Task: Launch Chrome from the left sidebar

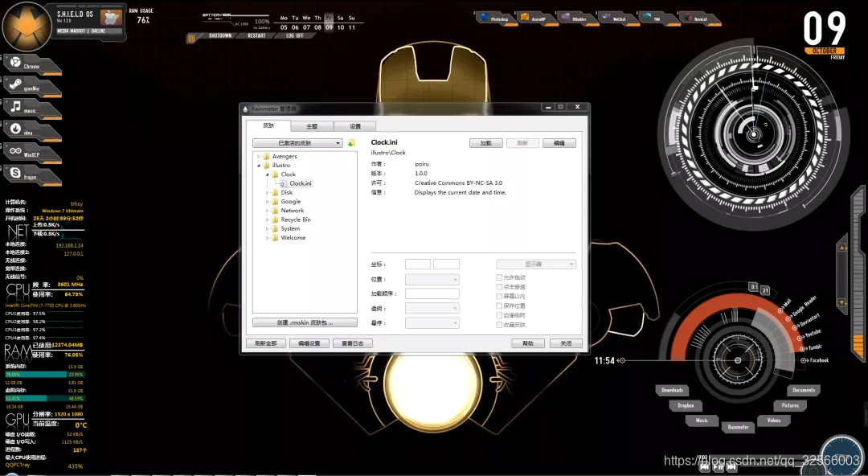Action: (31, 64)
